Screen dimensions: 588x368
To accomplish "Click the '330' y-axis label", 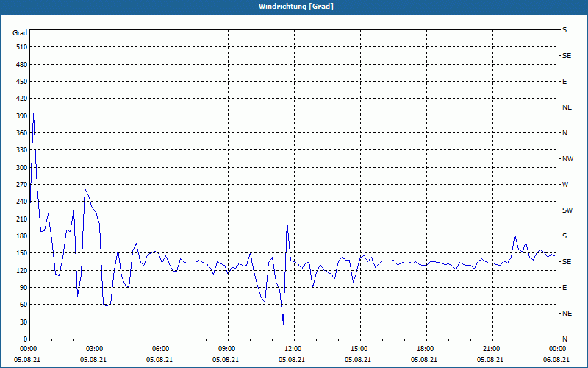I will (x=22, y=150).
